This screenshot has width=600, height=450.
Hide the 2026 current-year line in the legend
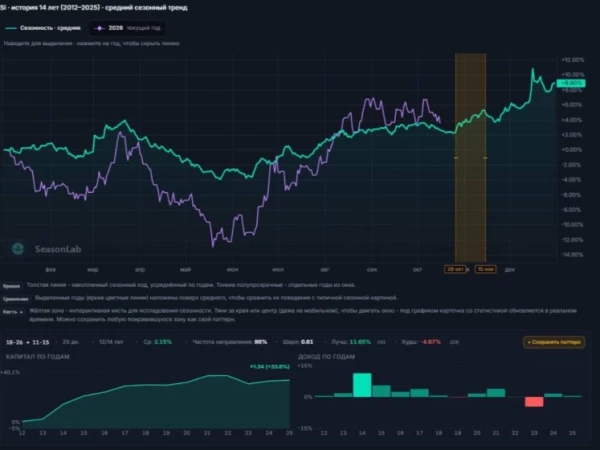click(x=127, y=28)
